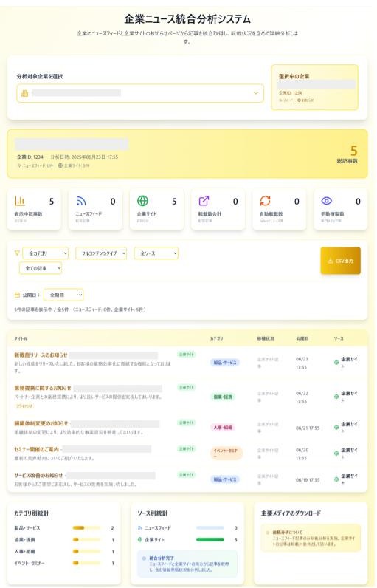
Task: Click the calendar icon next to 公開日
Action: click(x=17, y=295)
